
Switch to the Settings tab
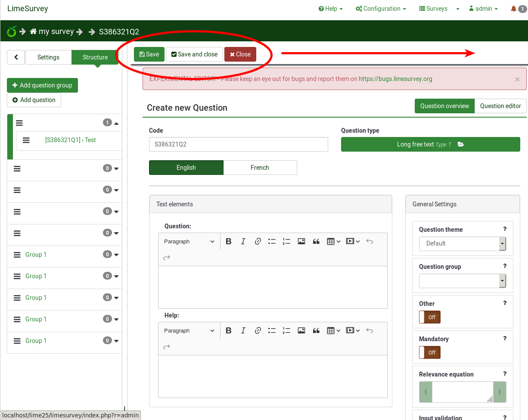[x=48, y=57]
